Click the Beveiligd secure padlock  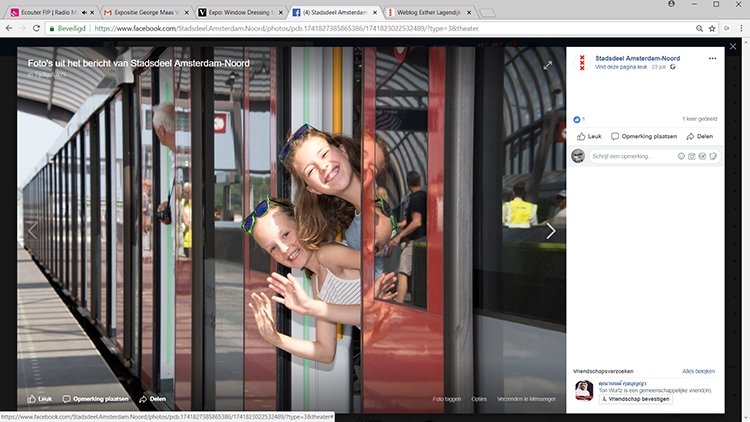pos(52,29)
